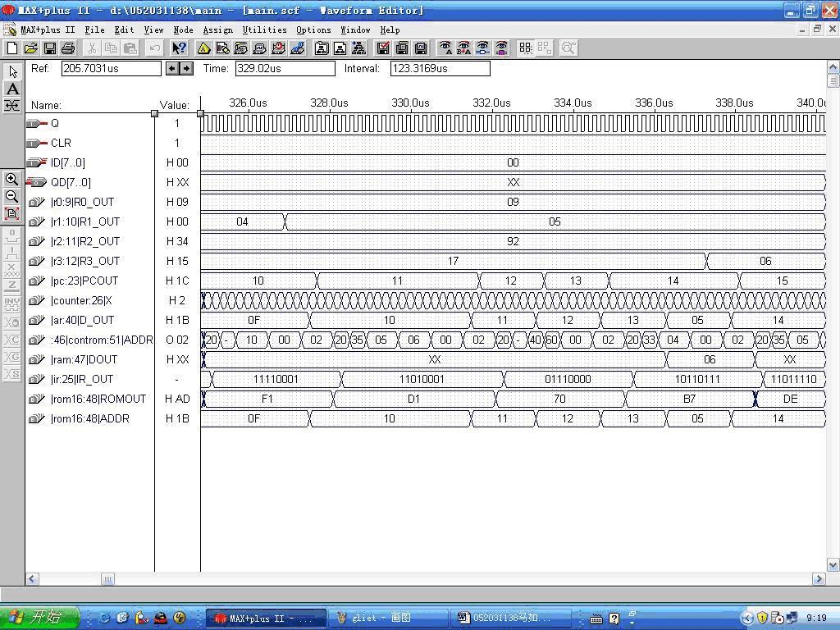This screenshot has width=840, height=630.
Task: Open the Timing Analyzer icon with the clock
Action: pyautogui.click(x=279, y=48)
